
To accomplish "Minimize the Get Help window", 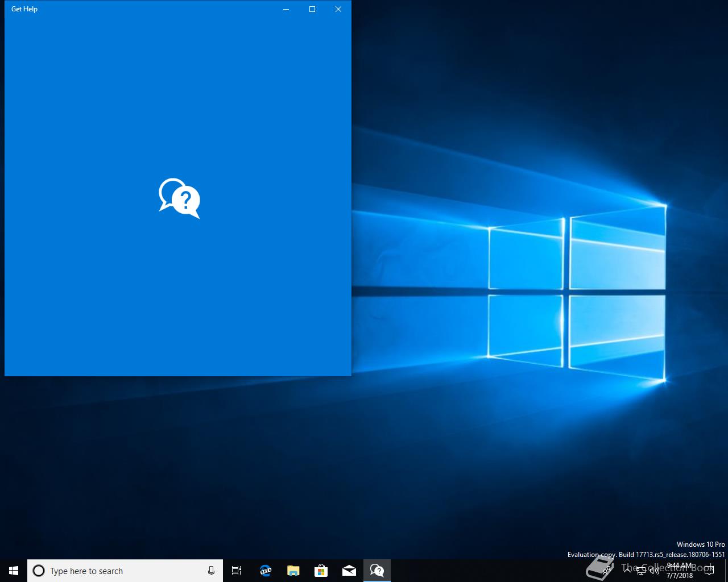I will [286, 9].
